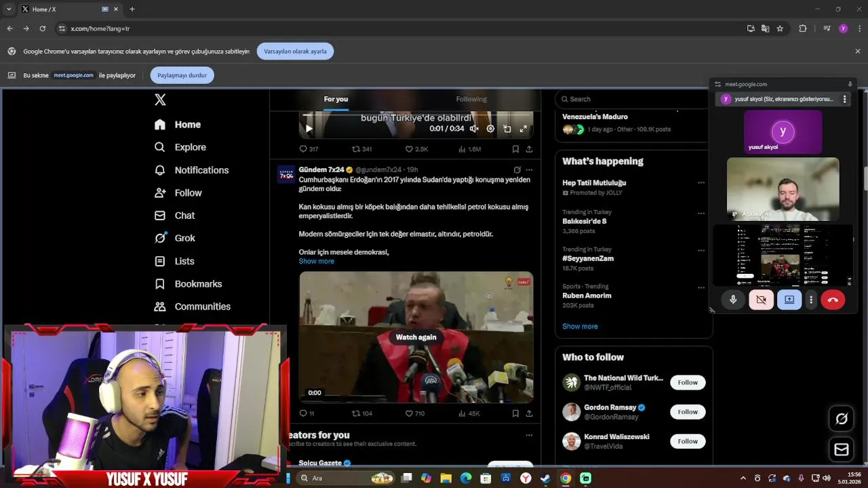Screen dimensions: 868x488
Task: Follow Gordon Ramsay
Action: pyautogui.click(x=688, y=411)
